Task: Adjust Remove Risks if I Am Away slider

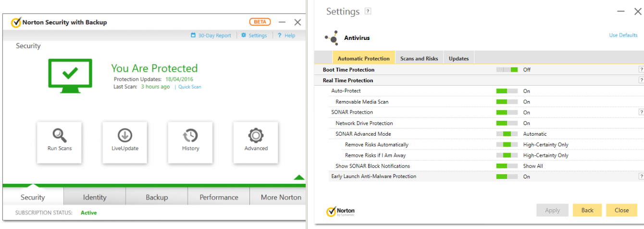Action: (507, 155)
